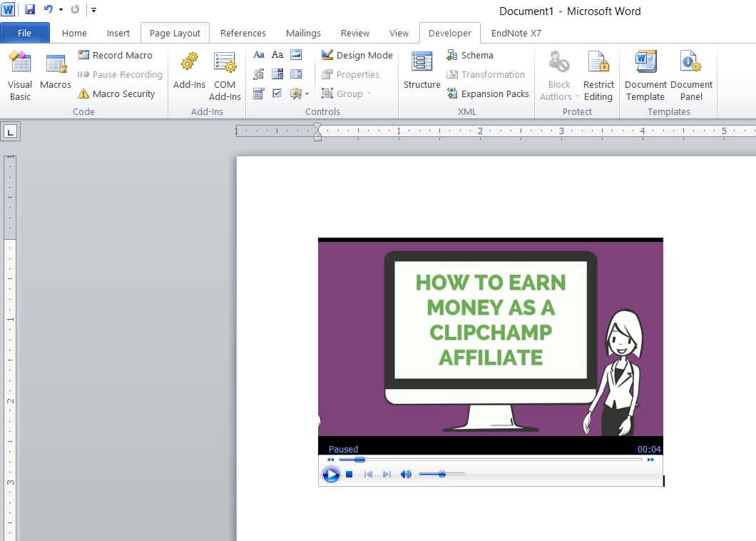This screenshot has width=756, height=541.
Task: Open the XML Structure pane
Action: [422, 71]
